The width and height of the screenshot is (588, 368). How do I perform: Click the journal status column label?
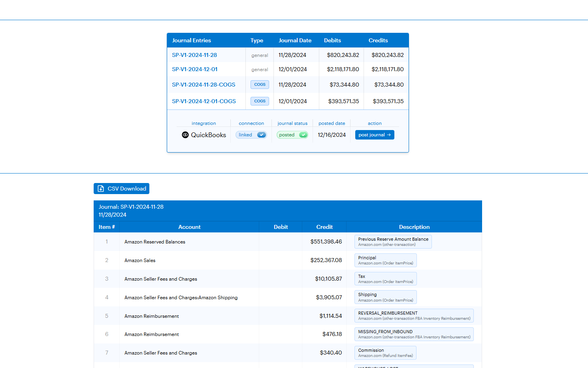click(292, 123)
